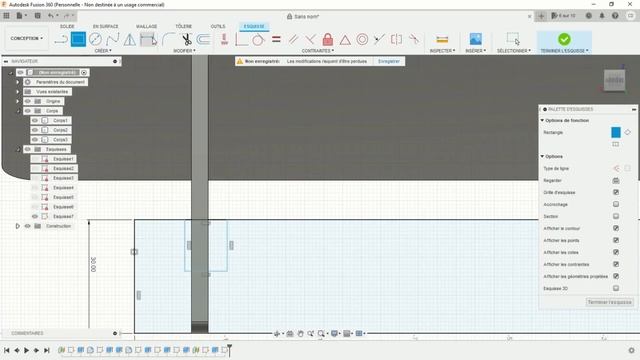The width and height of the screenshot is (640, 360).
Task: Click the Measure tool in Inspecter
Action: coord(442,40)
